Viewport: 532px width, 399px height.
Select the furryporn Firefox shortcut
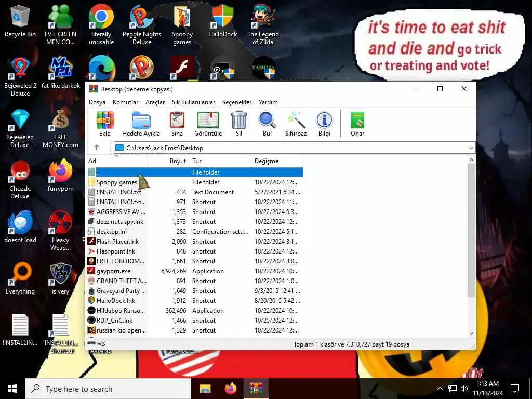click(x=60, y=176)
